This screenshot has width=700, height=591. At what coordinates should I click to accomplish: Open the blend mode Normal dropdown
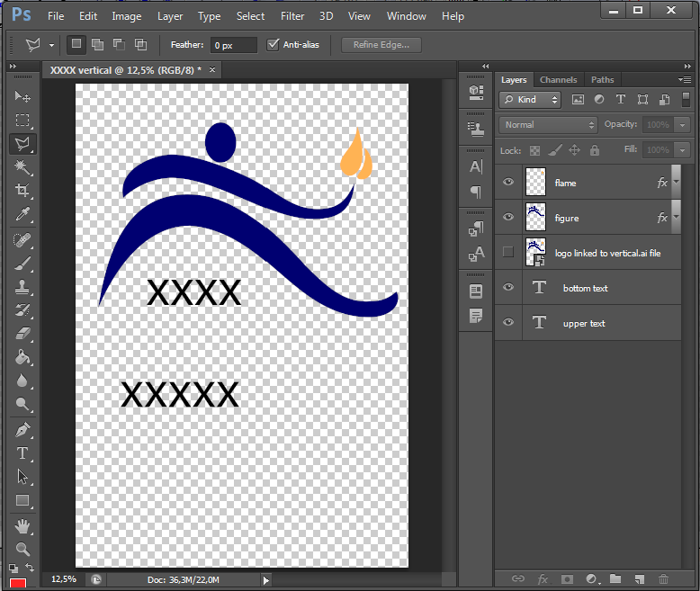pos(548,125)
